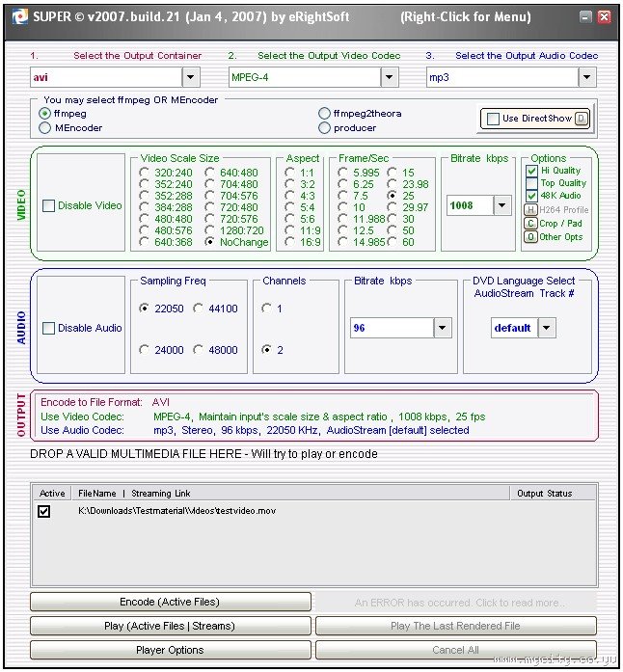The width and height of the screenshot is (623, 672).
Task: Set aspect ratio to 1:1
Action: point(289,173)
